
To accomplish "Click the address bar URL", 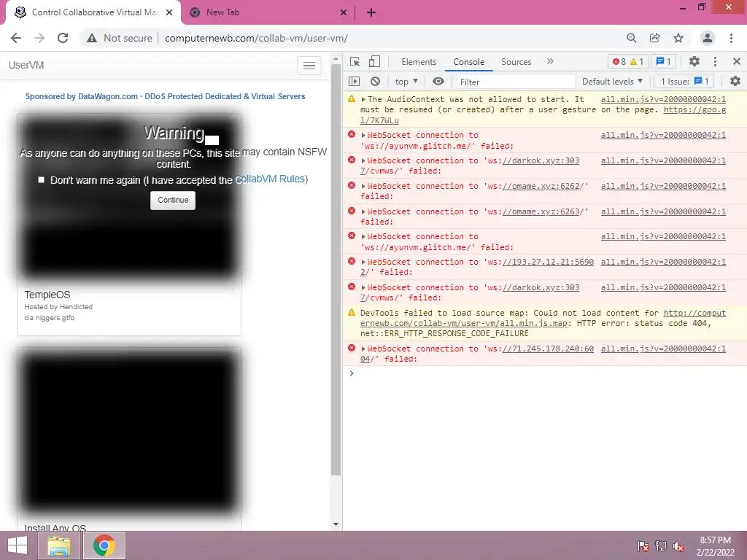I will click(x=256, y=38).
